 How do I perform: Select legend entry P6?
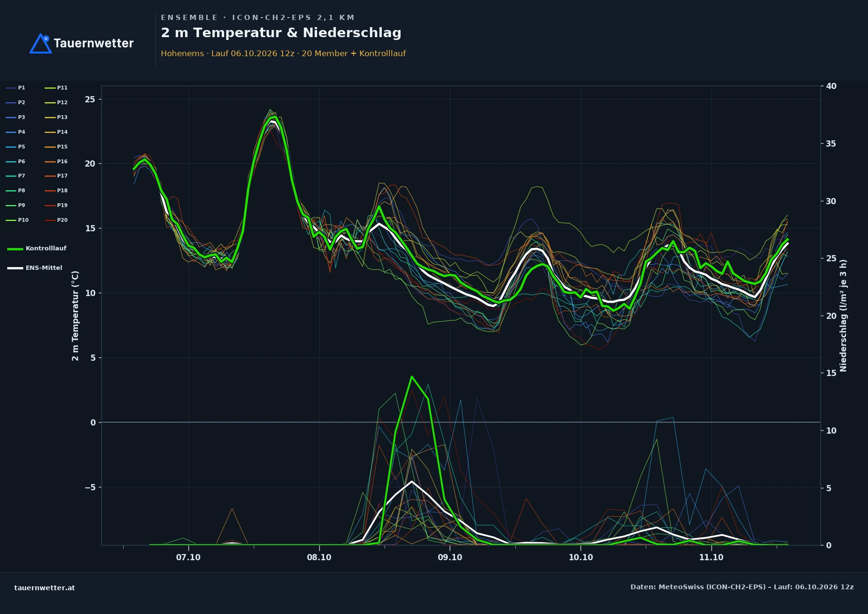point(15,161)
